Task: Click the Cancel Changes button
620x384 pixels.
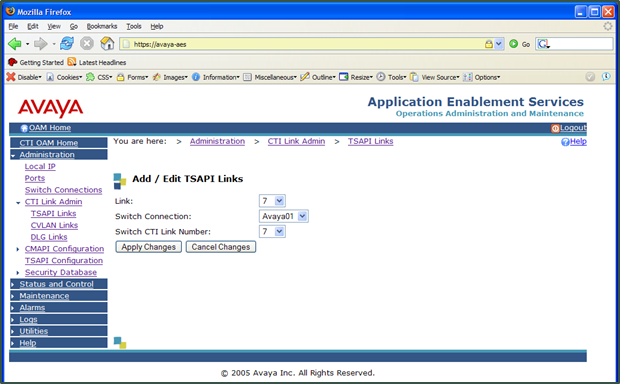Action: click(x=221, y=247)
